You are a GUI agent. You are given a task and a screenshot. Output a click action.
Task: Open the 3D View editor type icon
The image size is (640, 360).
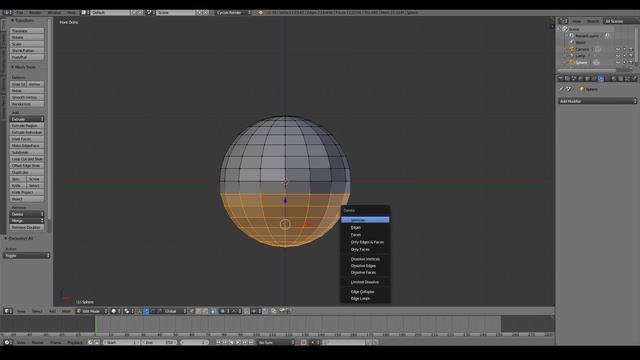pyautogui.click(x=7, y=311)
